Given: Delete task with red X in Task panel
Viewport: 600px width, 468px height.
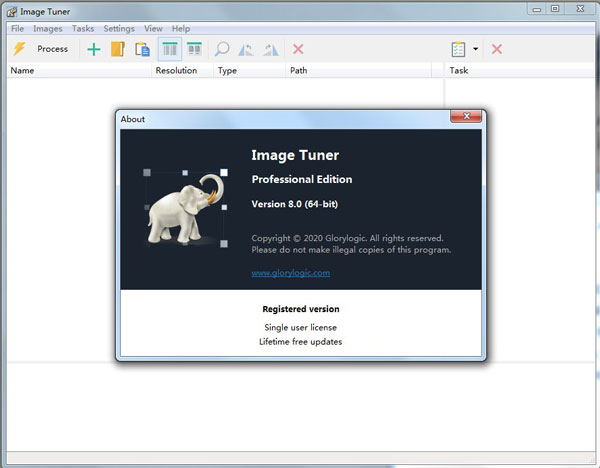Looking at the screenshot, I should [x=497, y=49].
